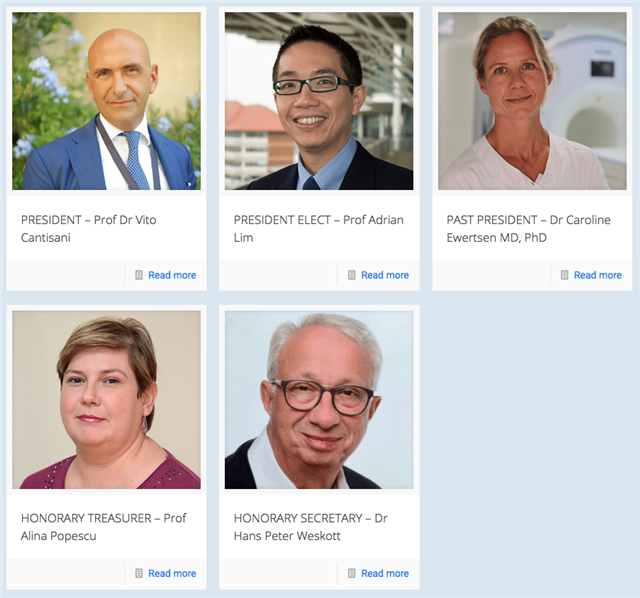Open Read more link for President Elect Adrian Lim
The width and height of the screenshot is (640, 598).
[385, 275]
